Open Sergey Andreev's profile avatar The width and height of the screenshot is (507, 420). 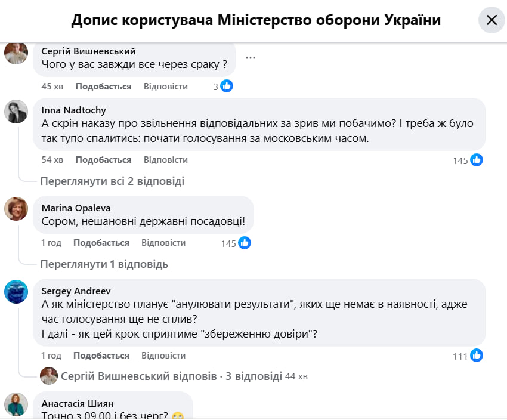coord(16,292)
